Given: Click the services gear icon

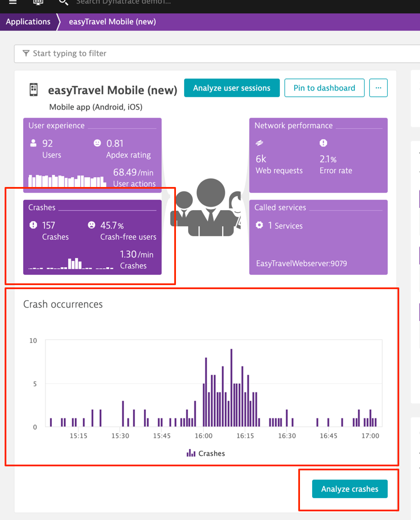Looking at the screenshot, I should (x=259, y=225).
